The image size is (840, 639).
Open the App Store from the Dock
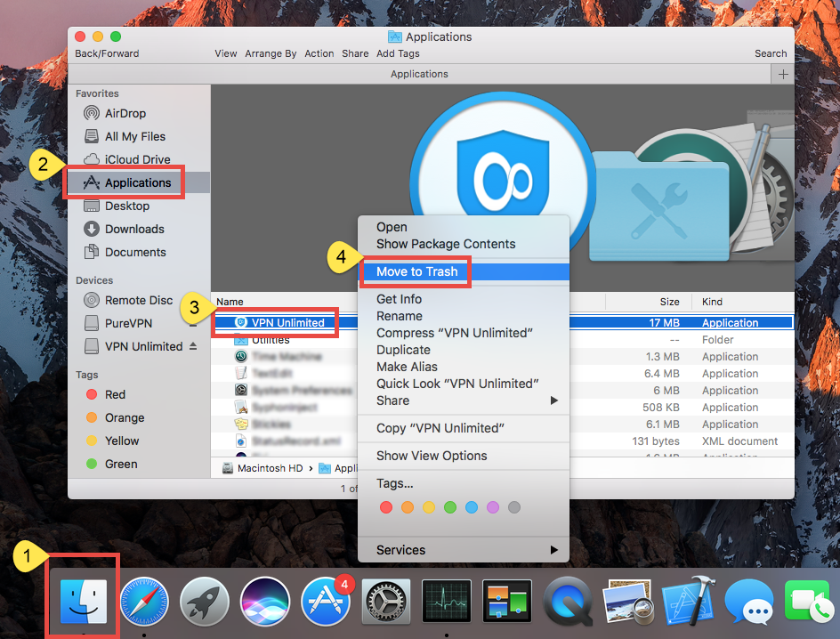click(x=325, y=603)
